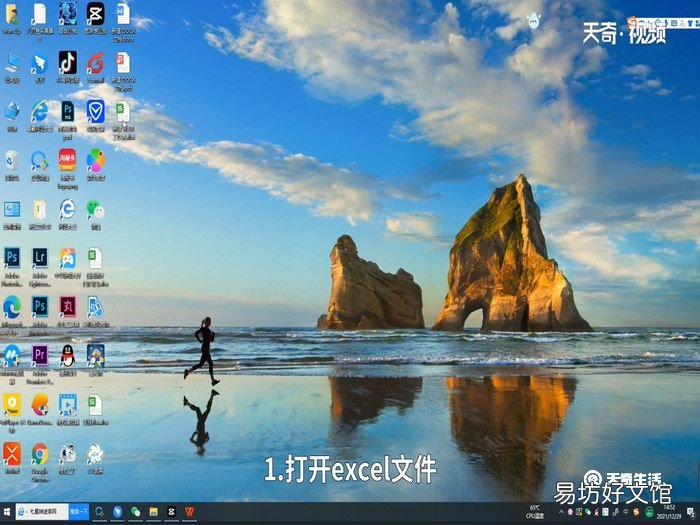700x525 pixels.
Task: Click the 搜索一下 search button on taskbar
Action: [79, 512]
